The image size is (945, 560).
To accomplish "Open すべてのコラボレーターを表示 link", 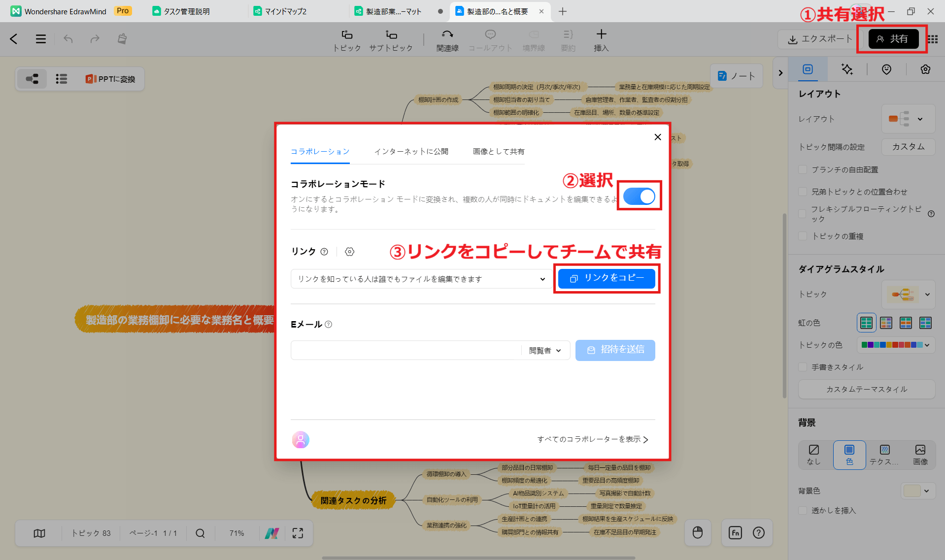I will coord(593,439).
